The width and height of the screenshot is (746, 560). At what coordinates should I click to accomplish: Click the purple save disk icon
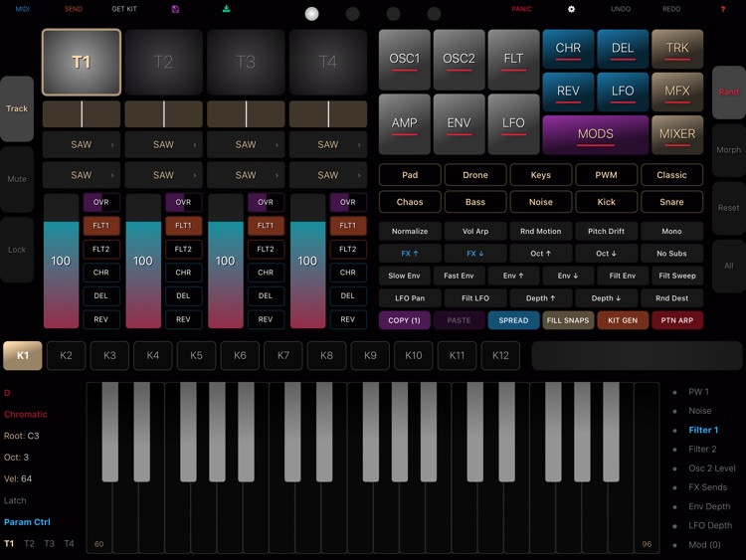click(x=175, y=9)
